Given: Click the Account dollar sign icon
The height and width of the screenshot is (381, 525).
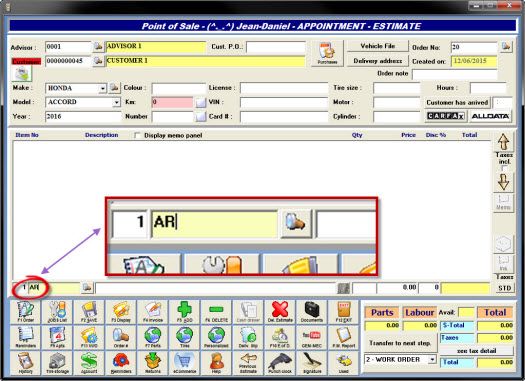Looking at the screenshot, I should (89, 363).
